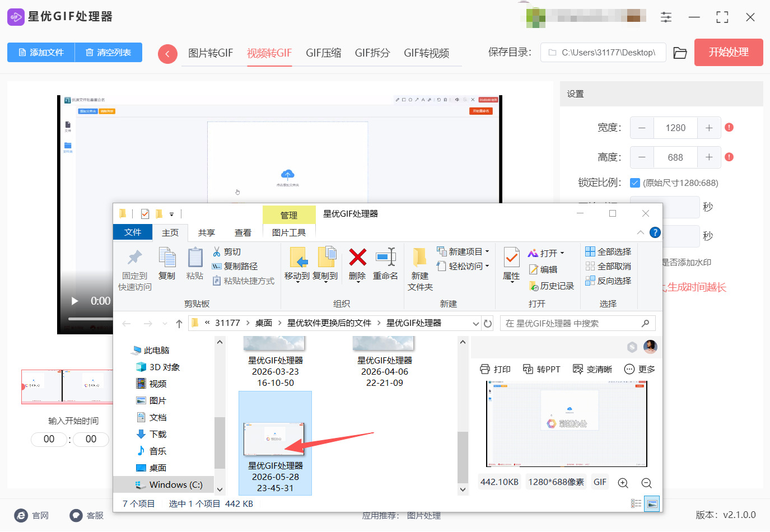This screenshot has width=770, height=532.
Task: Switch to the 视频转GIF tab
Action: [269, 53]
